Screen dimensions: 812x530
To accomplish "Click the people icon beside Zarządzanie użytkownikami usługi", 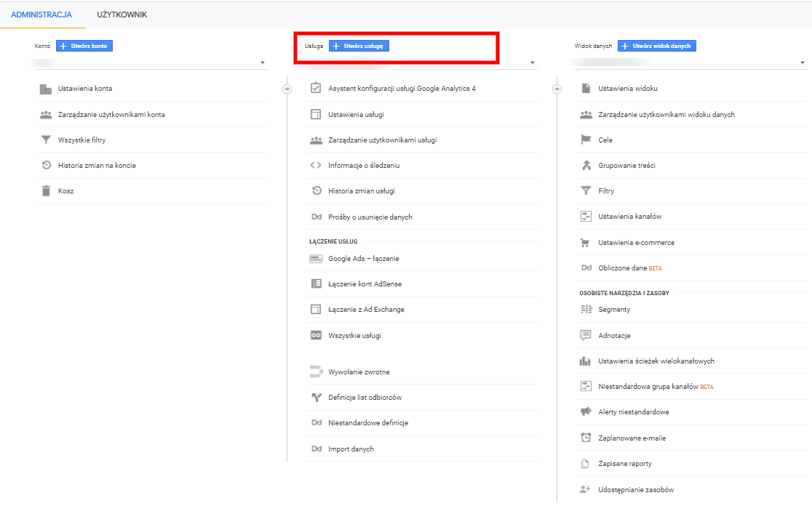I will pyautogui.click(x=316, y=140).
